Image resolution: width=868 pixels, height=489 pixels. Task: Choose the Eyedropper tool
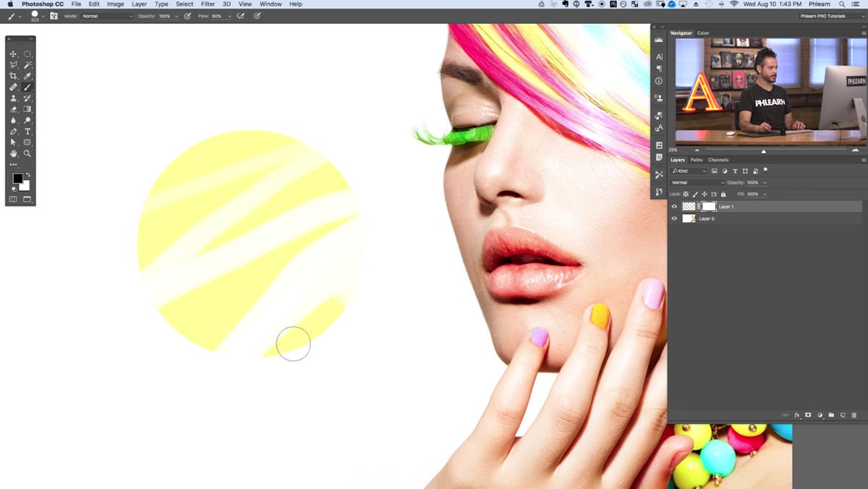pos(27,76)
